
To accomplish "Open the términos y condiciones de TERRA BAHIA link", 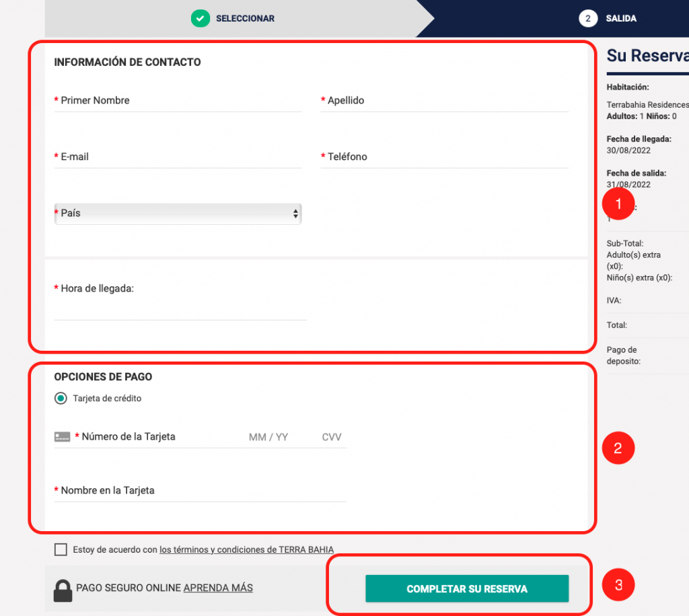I will [246, 549].
